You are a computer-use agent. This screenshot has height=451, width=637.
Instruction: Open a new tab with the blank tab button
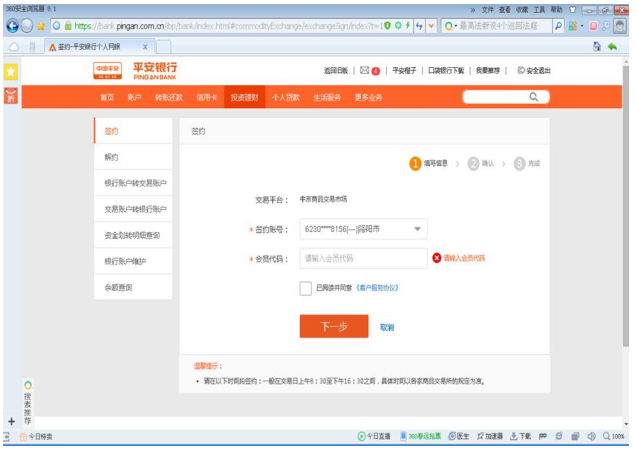163,47
